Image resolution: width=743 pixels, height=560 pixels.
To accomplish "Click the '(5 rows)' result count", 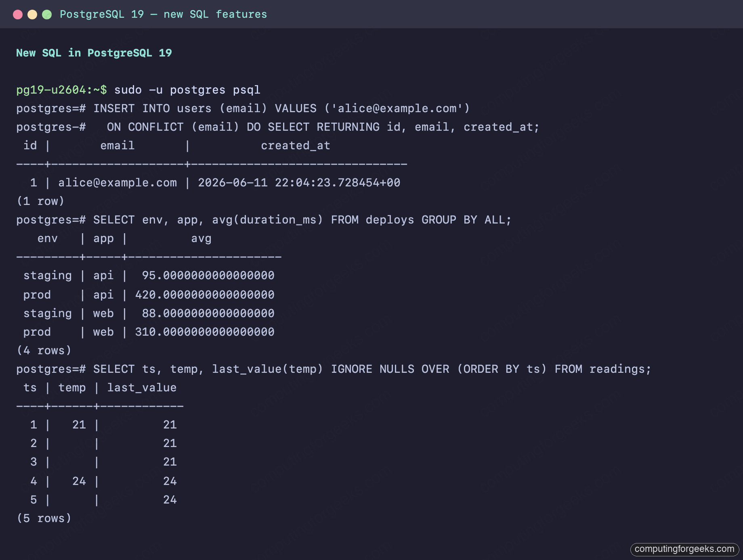I will pos(44,518).
